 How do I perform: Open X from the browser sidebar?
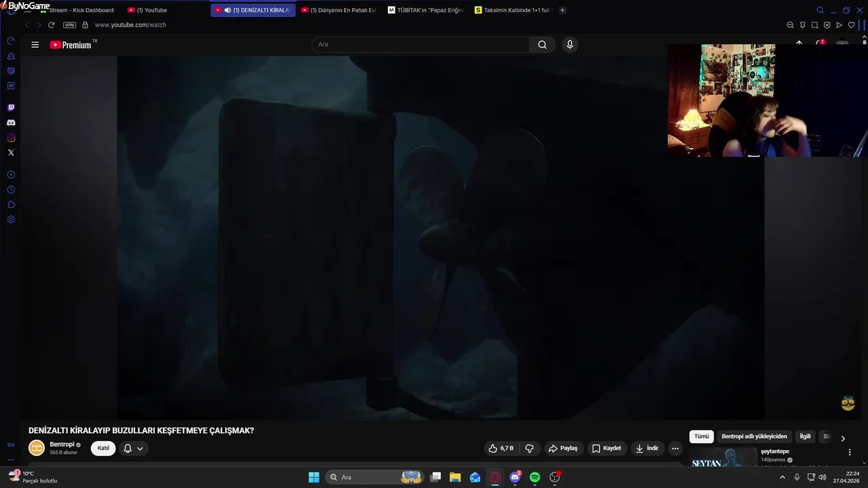[x=11, y=152]
